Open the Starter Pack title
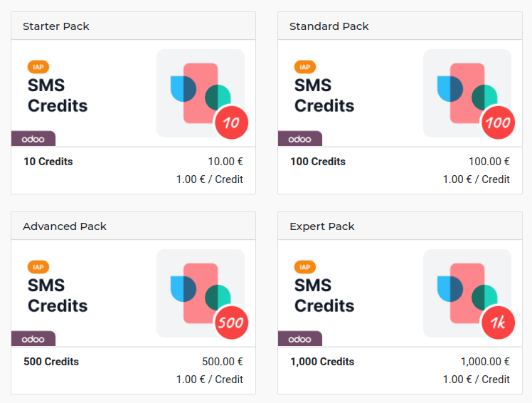 click(56, 26)
